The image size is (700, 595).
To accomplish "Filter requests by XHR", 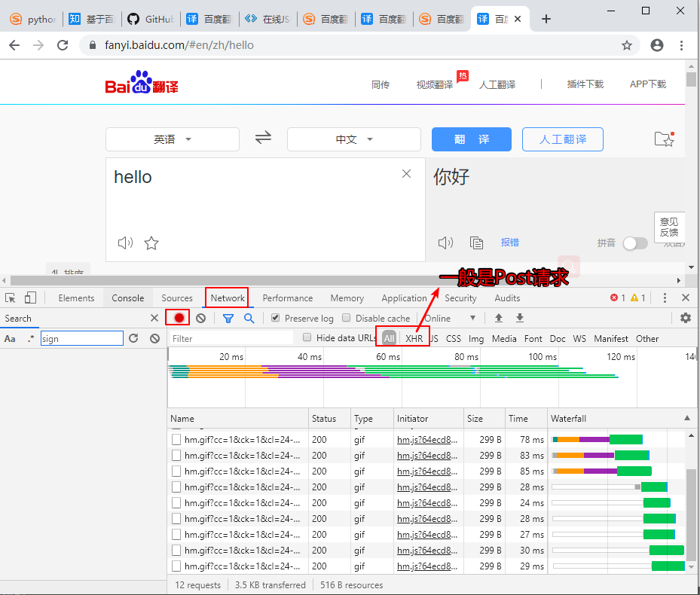I will 414,338.
